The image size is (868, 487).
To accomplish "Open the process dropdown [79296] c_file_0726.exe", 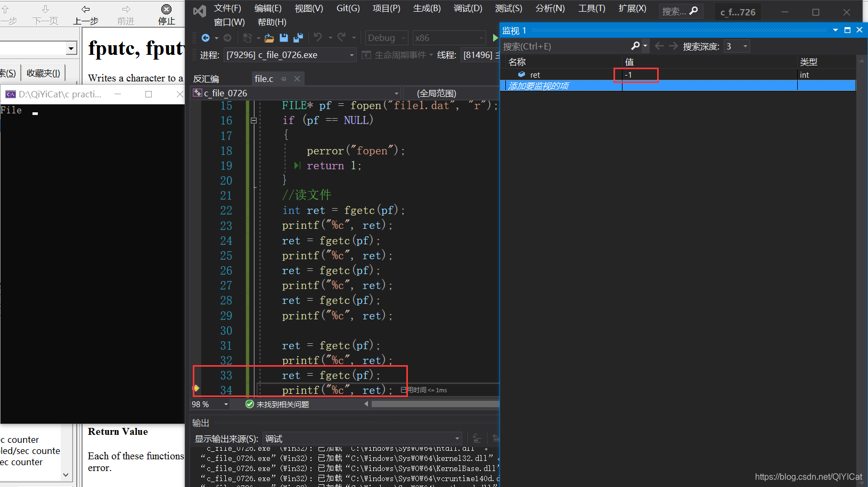I will (x=351, y=55).
